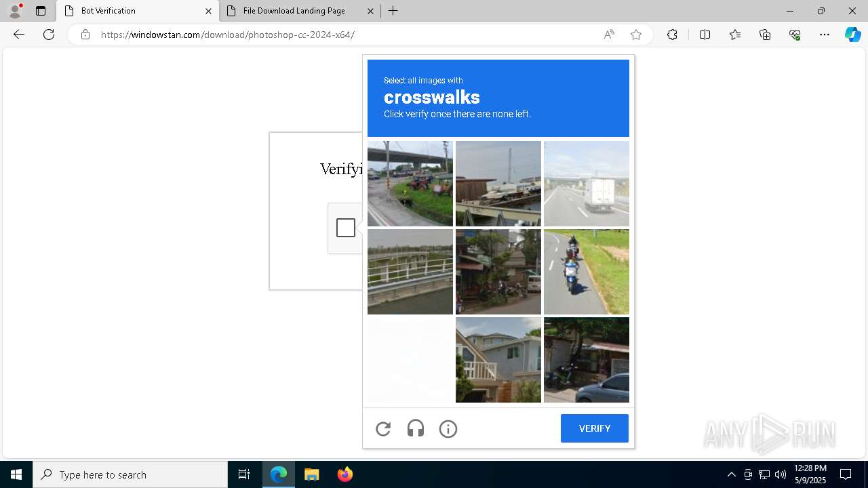Open the browser profile avatar
This screenshot has height=488, width=868.
tap(15, 11)
